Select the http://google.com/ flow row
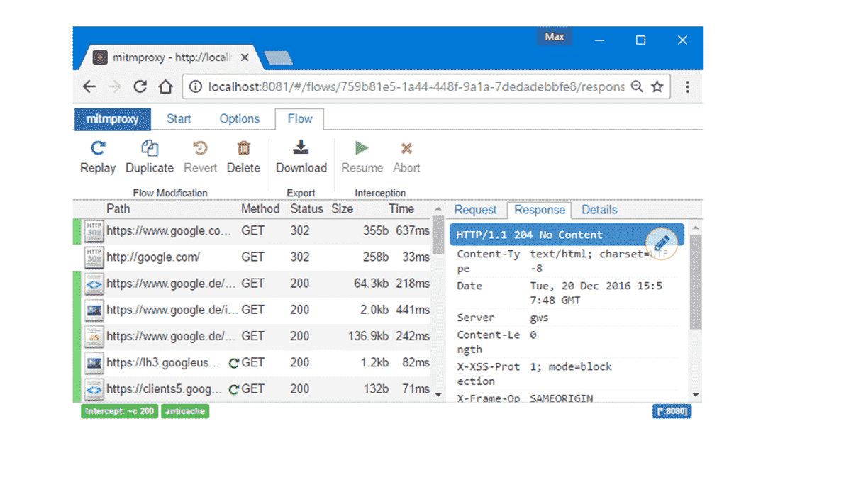The image size is (851, 504). click(252, 257)
